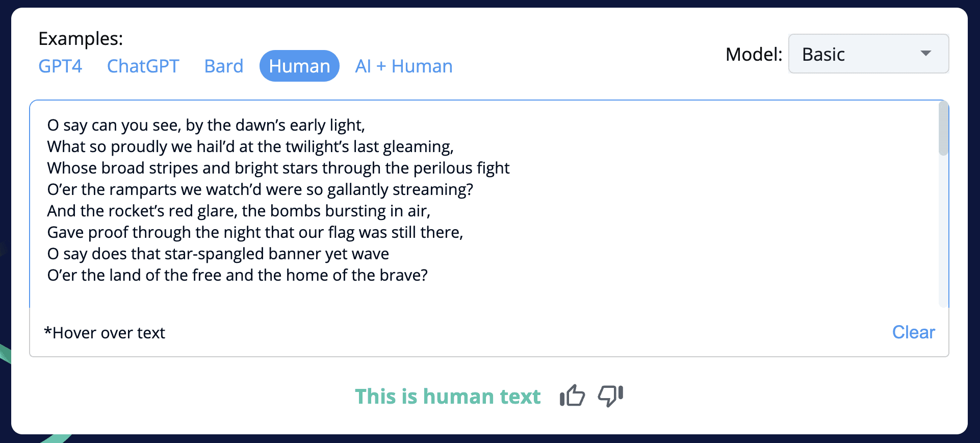Place cursor in "Gave proof through the night" line
Viewport: 980px width, 443px height.
pos(255,232)
